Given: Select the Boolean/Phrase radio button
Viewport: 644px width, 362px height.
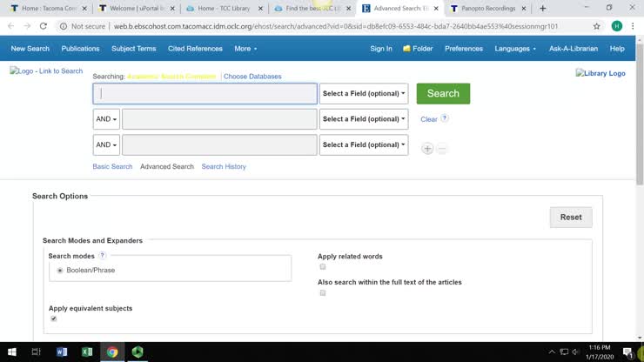Looking at the screenshot, I should (60, 271).
